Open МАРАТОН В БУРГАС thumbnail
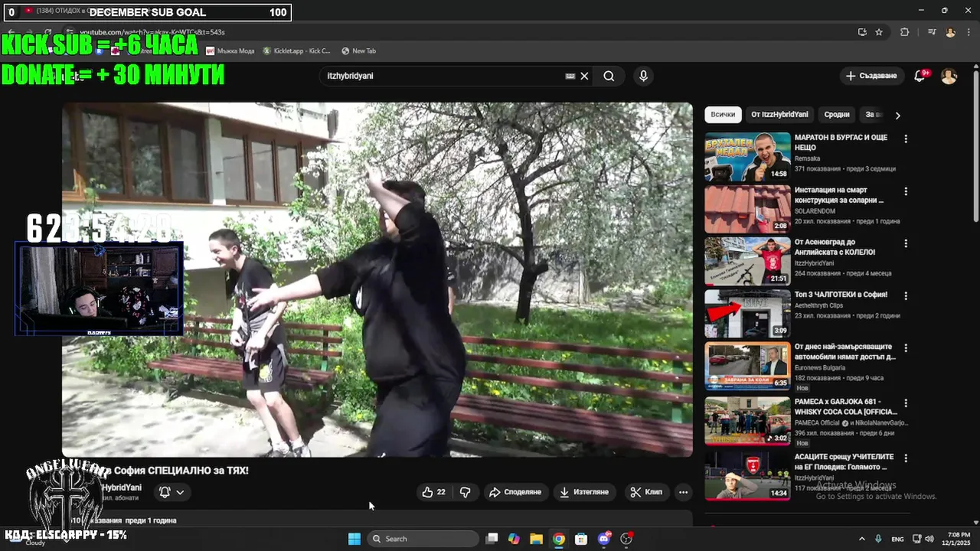 (x=747, y=157)
